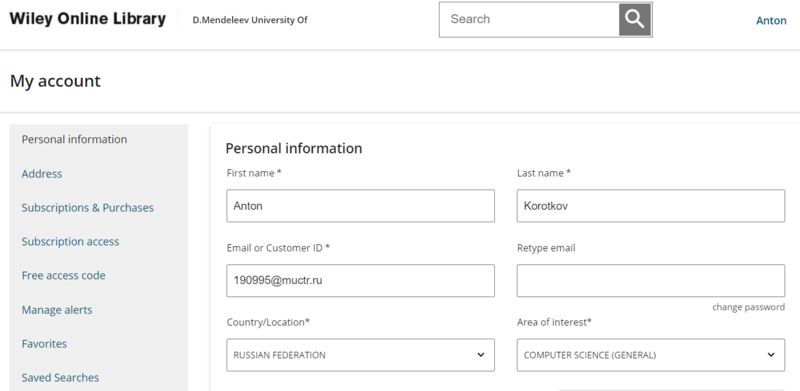Click the My account heading
The width and height of the screenshot is (800, 391).
[x=56, y=81]
